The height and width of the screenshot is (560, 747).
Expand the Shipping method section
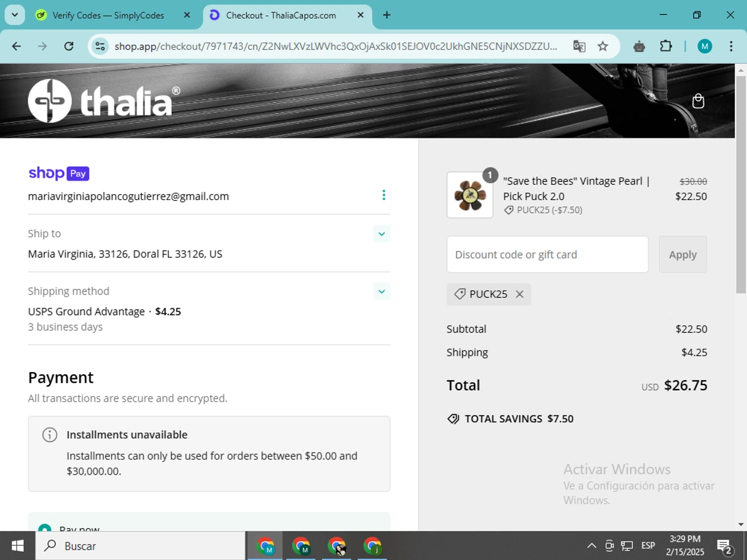(x=381, y=292)
